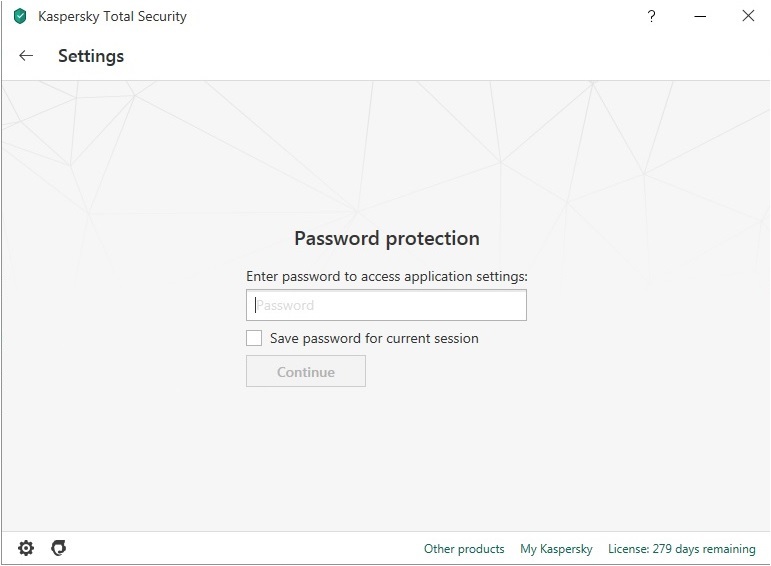Go back using the left arrow

pos(26,56)
